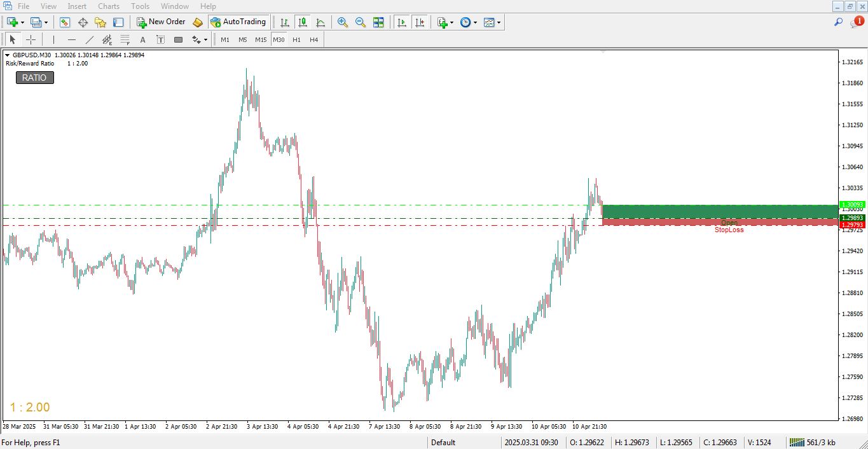Viewport: 868px width, 449px height.
Task: Click the MetaQuotes search magnifier icon
Action: pyautogui.click(x=838, y=22)
